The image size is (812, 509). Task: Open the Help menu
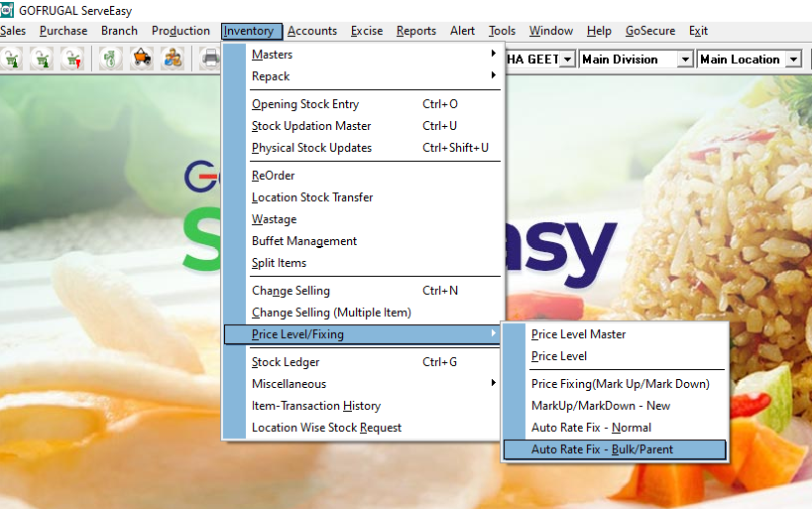pyautogui.click(x=599, y=31)
